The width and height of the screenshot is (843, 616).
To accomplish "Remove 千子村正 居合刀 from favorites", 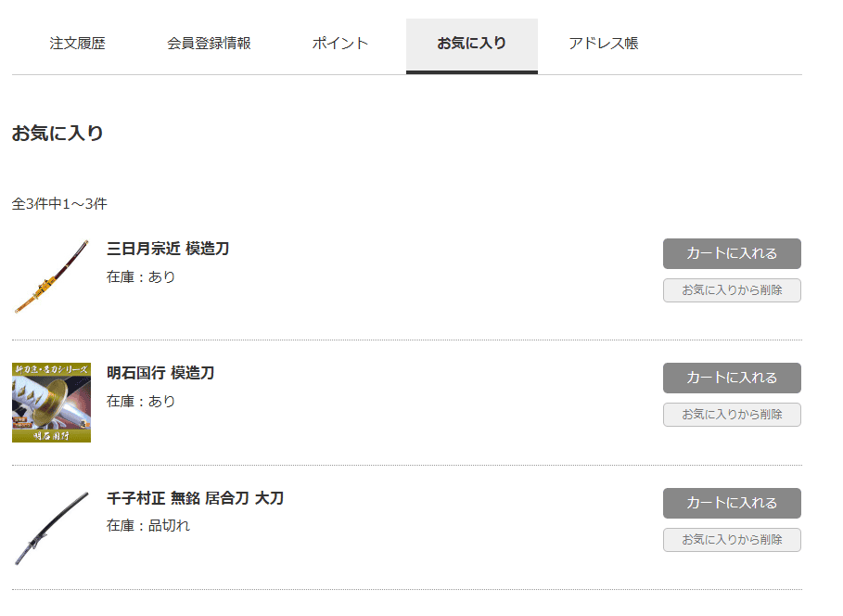I will [732, 540].
